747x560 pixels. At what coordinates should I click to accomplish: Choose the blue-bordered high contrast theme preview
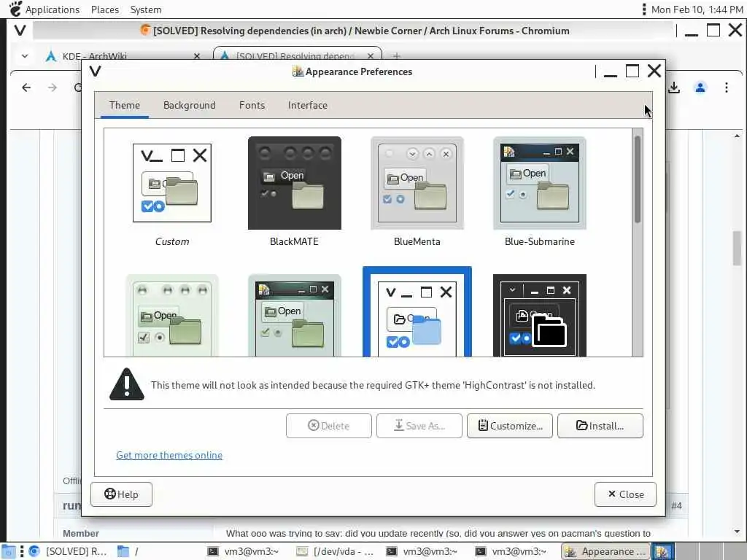click(x=417, y=312)
